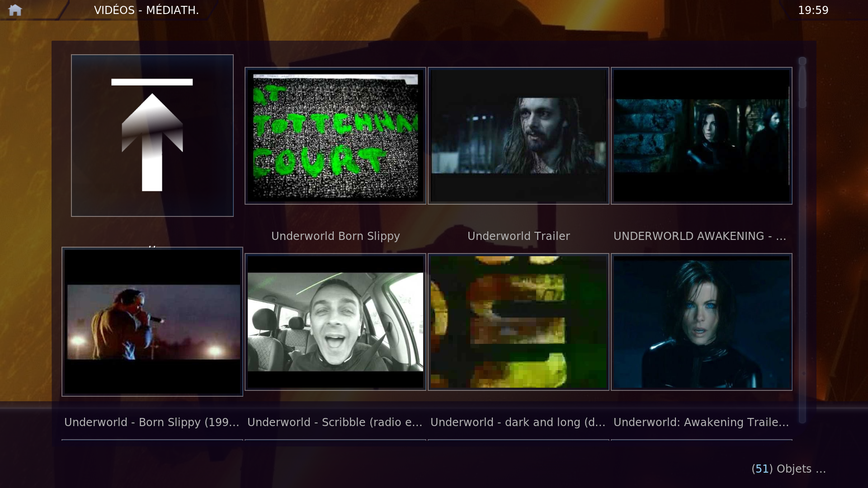Click the (51) Objets counter text
Viewport: 868px width, 488px height.
789,469
